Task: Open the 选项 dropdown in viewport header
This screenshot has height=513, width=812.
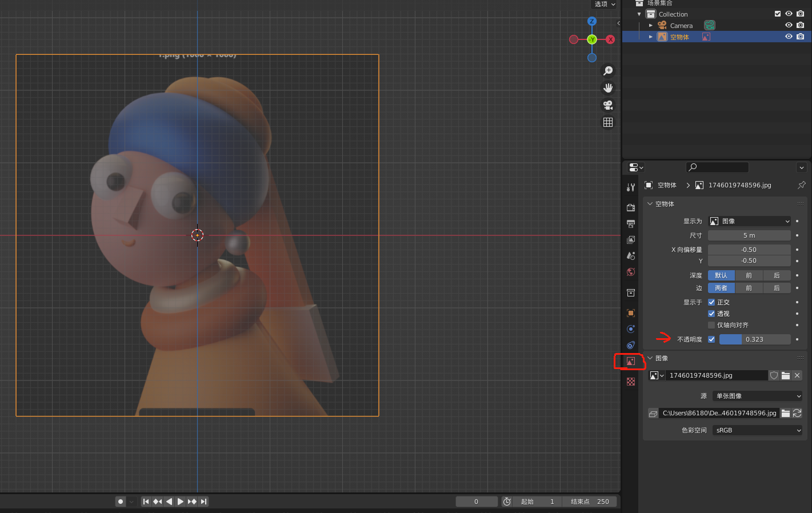Action: point(605,4)
